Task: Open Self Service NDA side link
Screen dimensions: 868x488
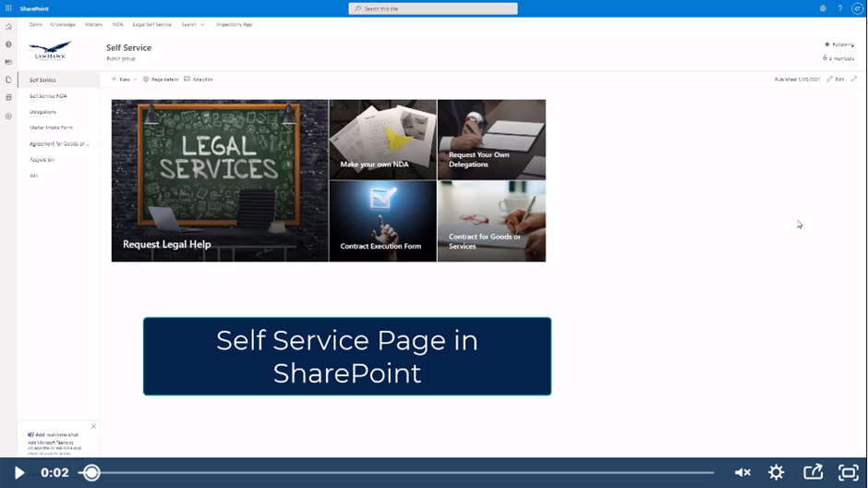Action: click(x=48, y=96)
